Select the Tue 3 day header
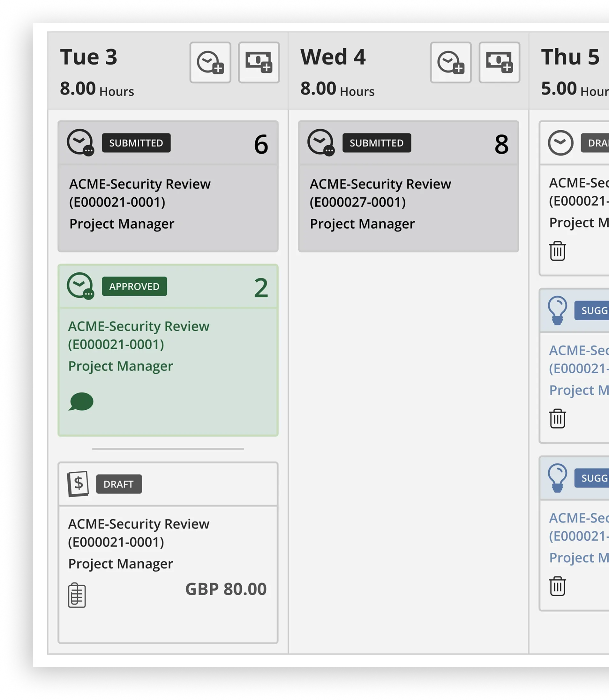Image resolution: width=609 pixels, height=700 pixels. pos(89,57)
